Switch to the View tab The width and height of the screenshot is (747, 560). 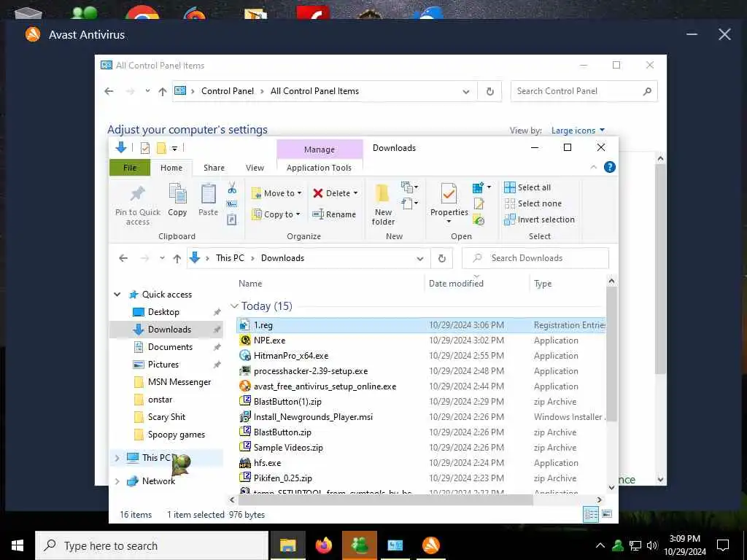coord(255,168)
